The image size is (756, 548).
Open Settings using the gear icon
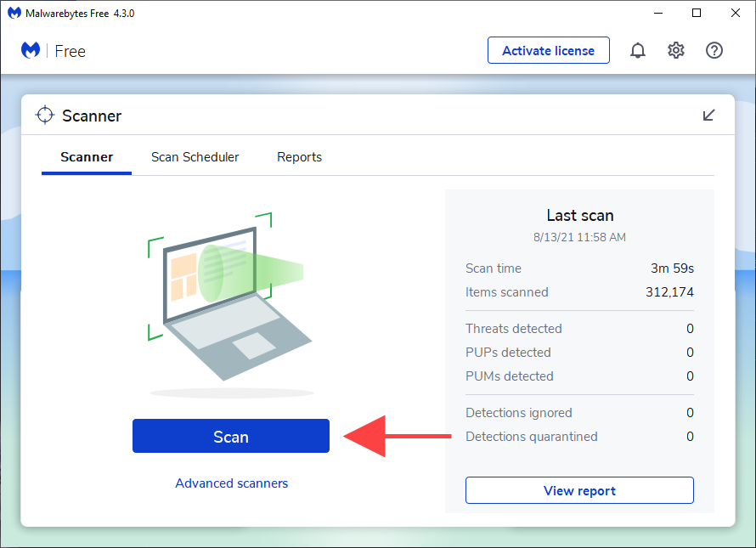tap(676, 50)
